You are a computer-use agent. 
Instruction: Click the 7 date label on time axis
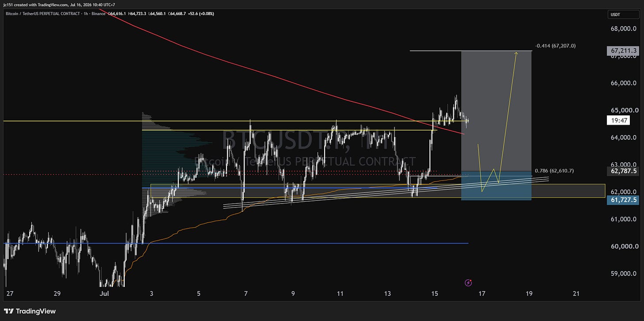[x=246, y=293]
